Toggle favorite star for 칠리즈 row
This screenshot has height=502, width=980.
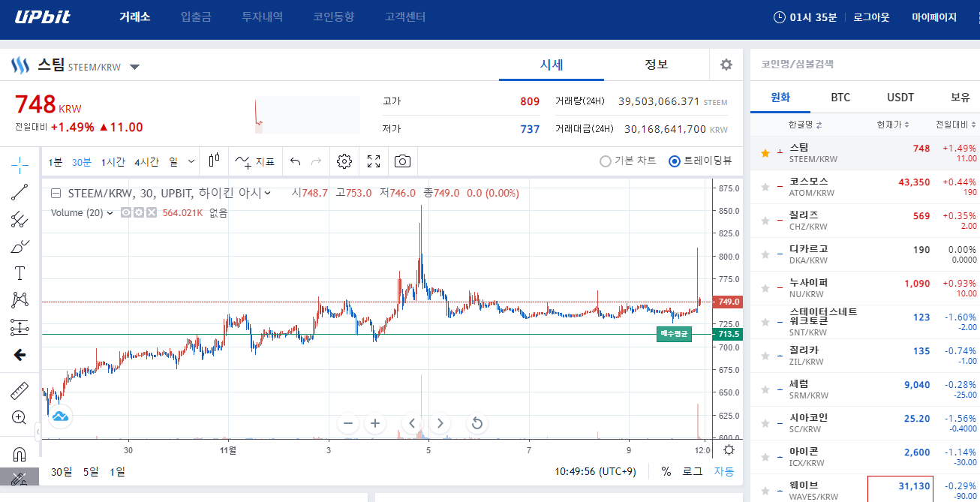pyautogui.click(x=765, y=221)
